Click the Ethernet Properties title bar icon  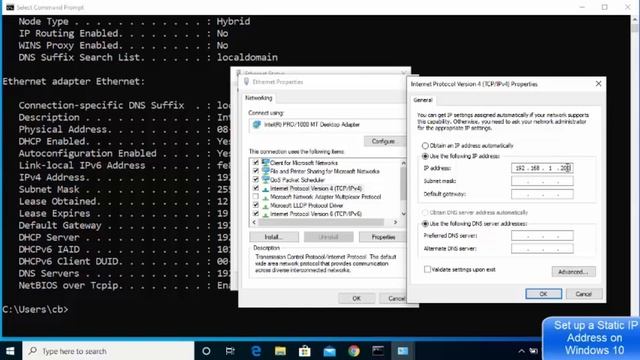[x=246, y=82]
